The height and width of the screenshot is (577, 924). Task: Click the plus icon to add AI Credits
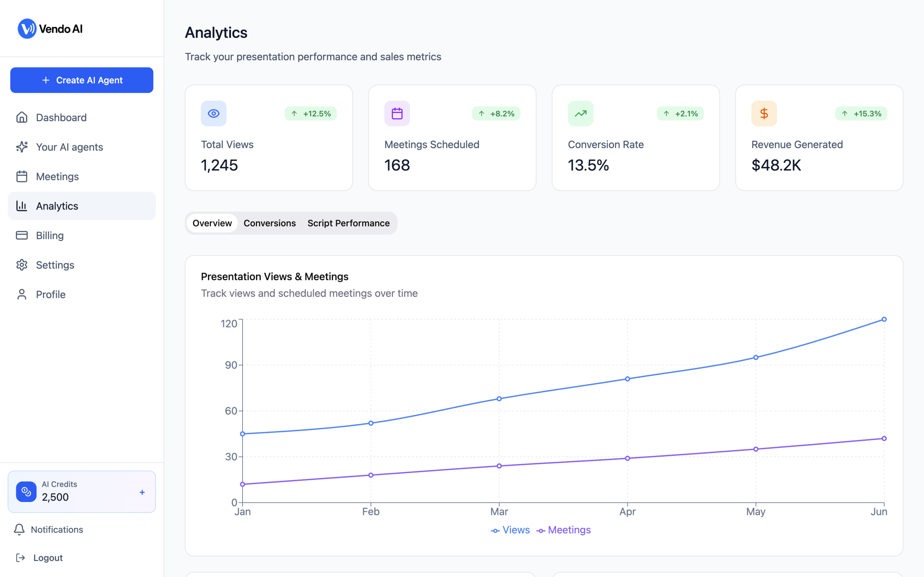click(142, 492)
